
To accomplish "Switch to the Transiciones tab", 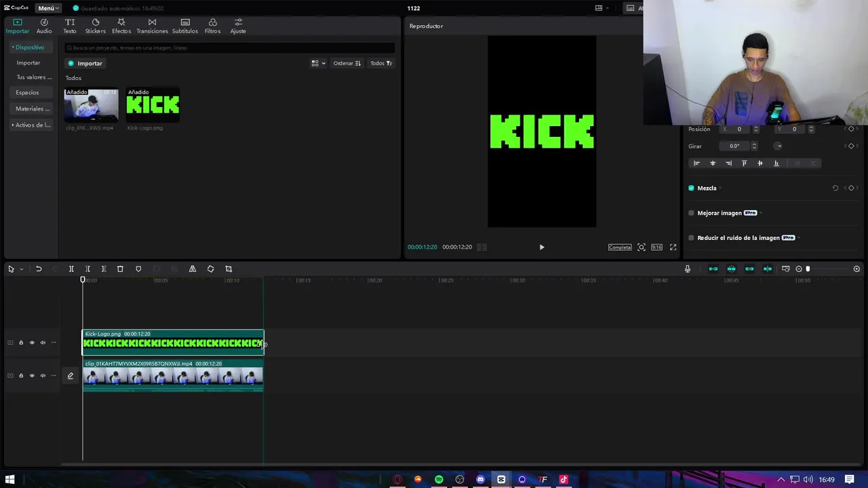I will click(x=152, y=26).
